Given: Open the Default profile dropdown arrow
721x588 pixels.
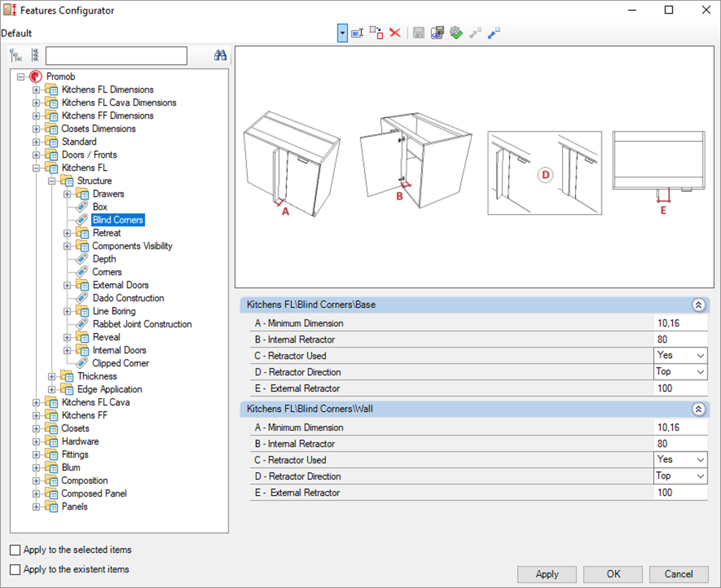Looking at the screenshot, I should pos(342,33).
